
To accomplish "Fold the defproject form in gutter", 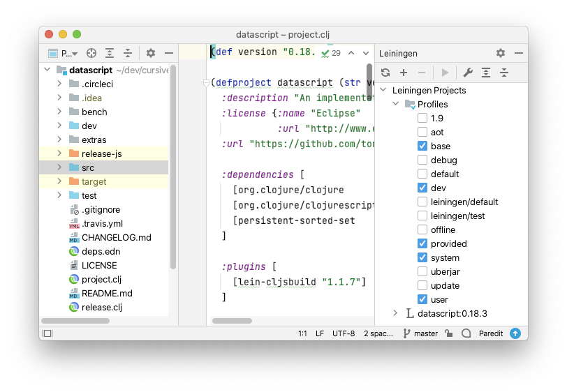I will click(206, 83).
